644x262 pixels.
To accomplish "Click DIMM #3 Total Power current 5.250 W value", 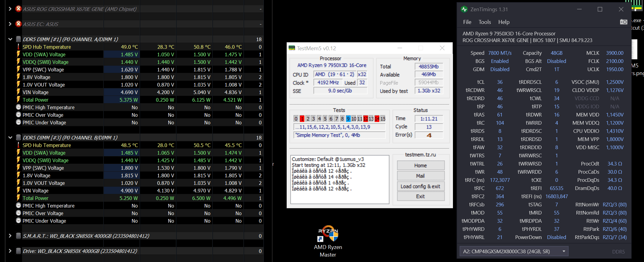I will tap(129, 198).
